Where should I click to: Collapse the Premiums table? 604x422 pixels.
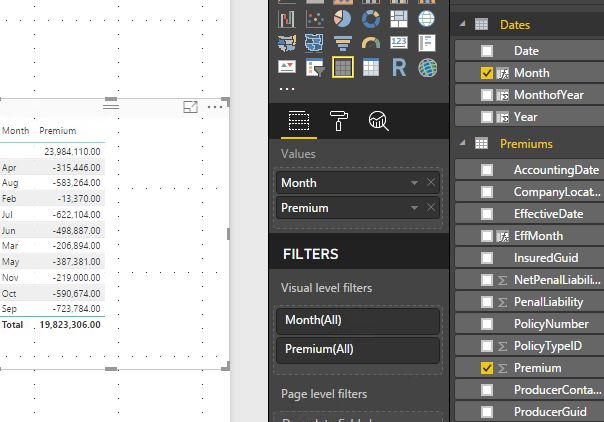(x=462, y=143)
